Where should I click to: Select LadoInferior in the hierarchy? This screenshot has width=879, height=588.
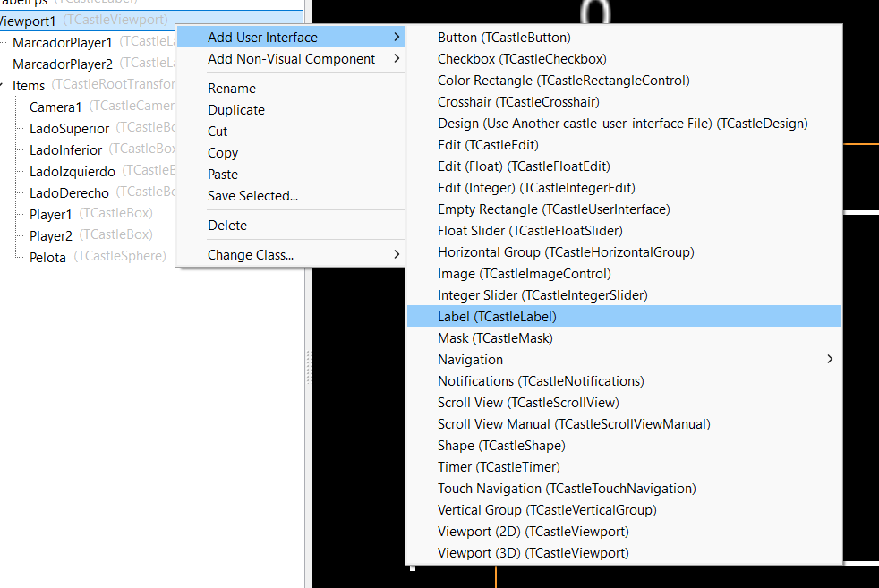65,150
